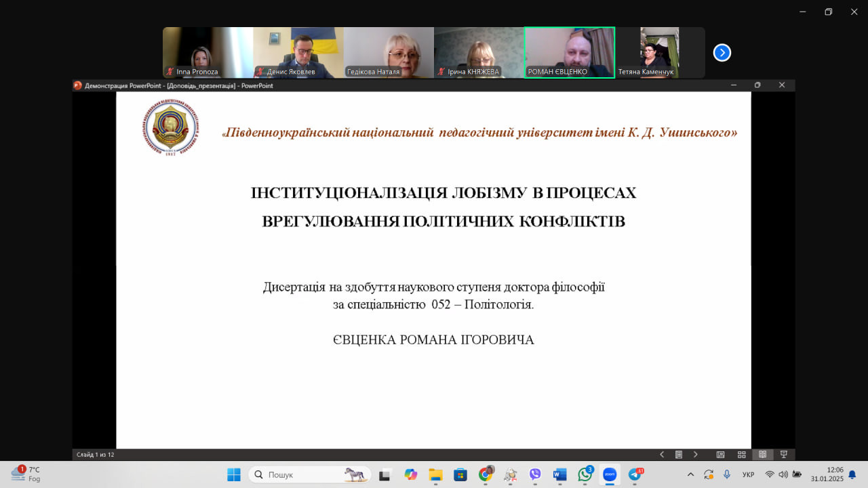Open Task View on the taskbar

pyautogui.click(x=385, y=474)
